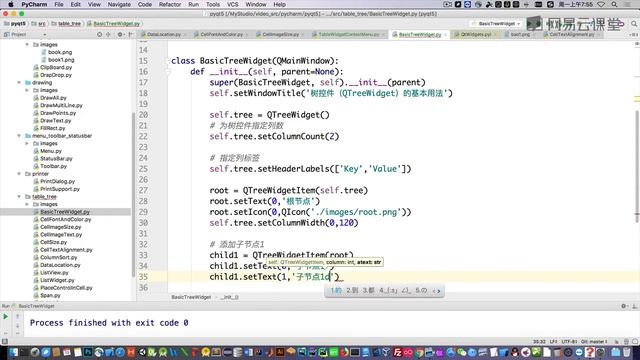Show next candidates in IME popup
This screenshot has height=360, width=640.
coord(439,291)
